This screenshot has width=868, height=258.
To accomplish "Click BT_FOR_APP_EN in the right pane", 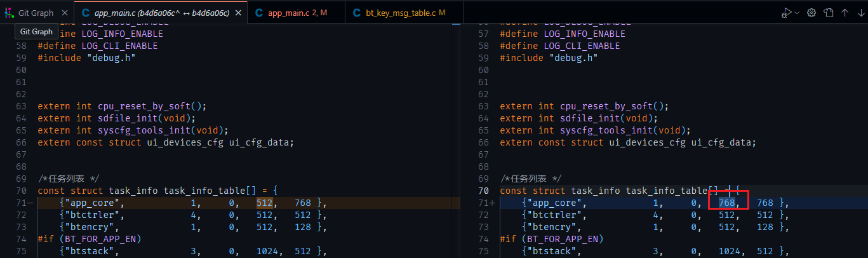I will [563, 240].
